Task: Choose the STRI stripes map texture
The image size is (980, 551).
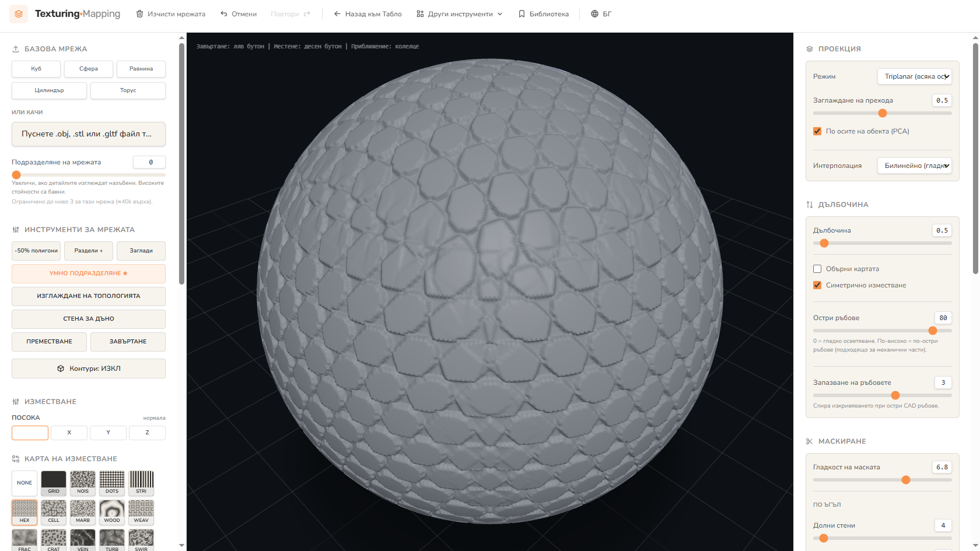Action: click(x=141, y=483)
